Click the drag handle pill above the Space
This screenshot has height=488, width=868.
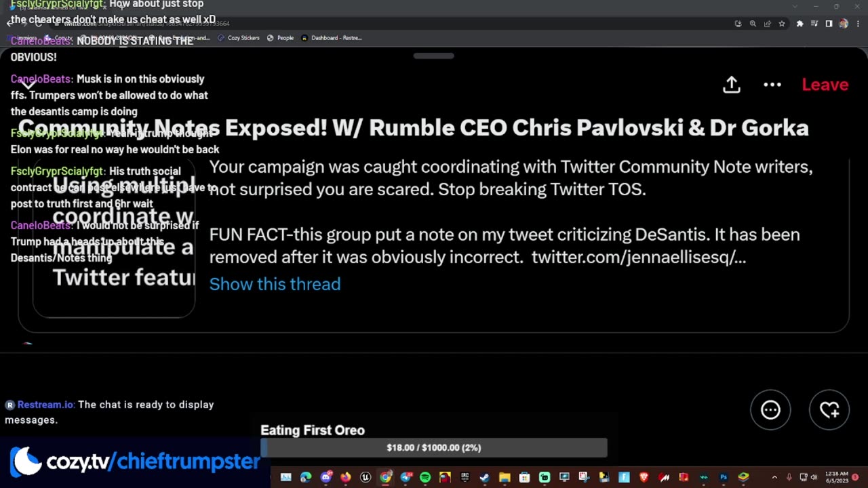[x=434, y=56]
